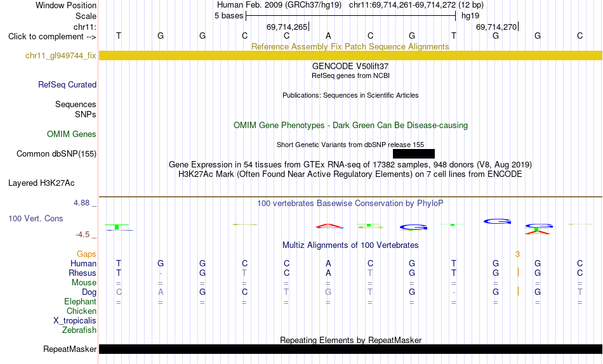603x364 pixels.
Task: Click the RepeatMasker track label
Action: 70,349
